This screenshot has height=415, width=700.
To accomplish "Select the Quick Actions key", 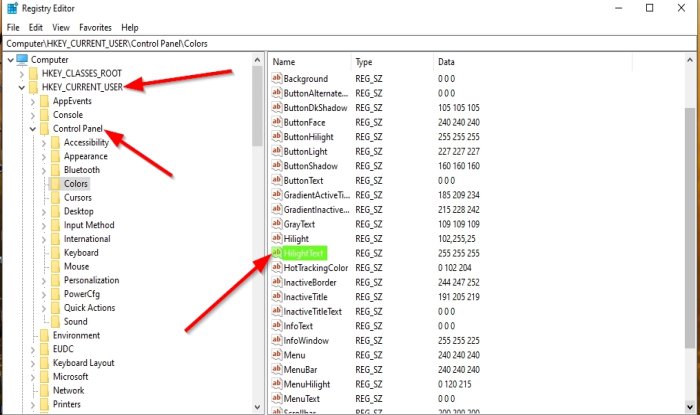I will [x=89, y=307].
